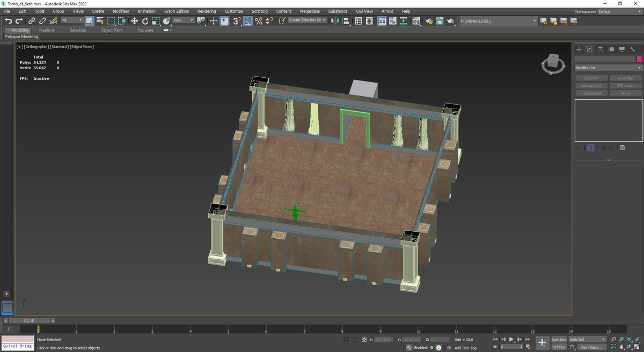
Task: Select the Select and Link tool
Action: (32, 20)
